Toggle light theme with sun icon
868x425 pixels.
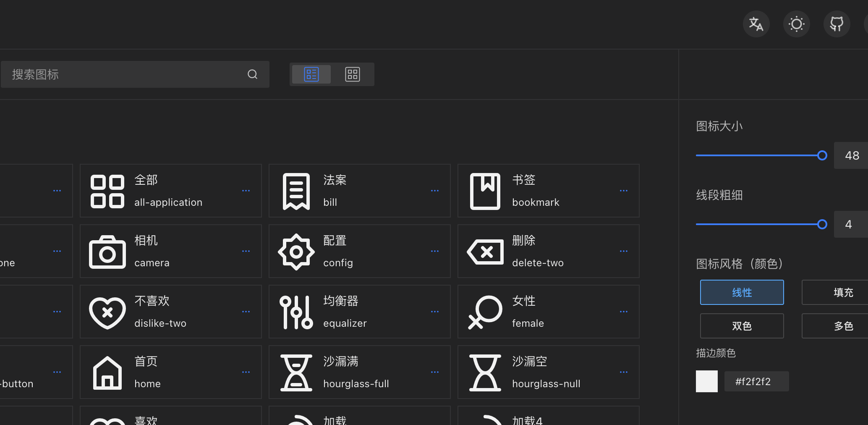pos(796,24)
